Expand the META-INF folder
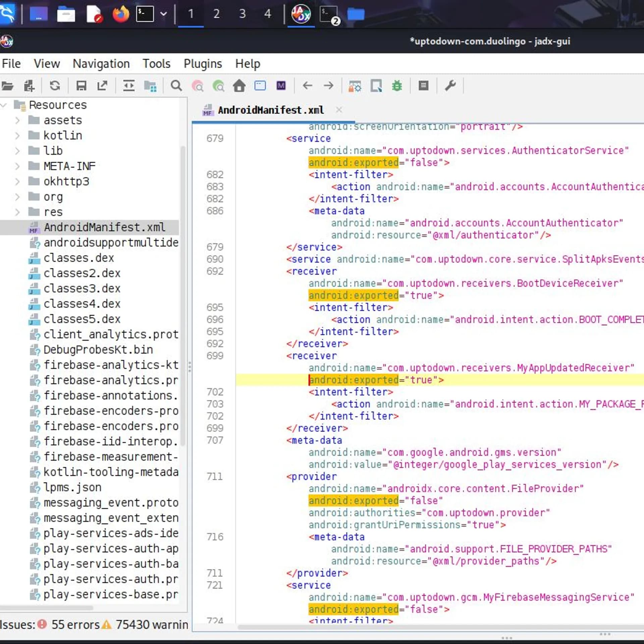This screenshot has height=644, width=644. click(17, 166)
